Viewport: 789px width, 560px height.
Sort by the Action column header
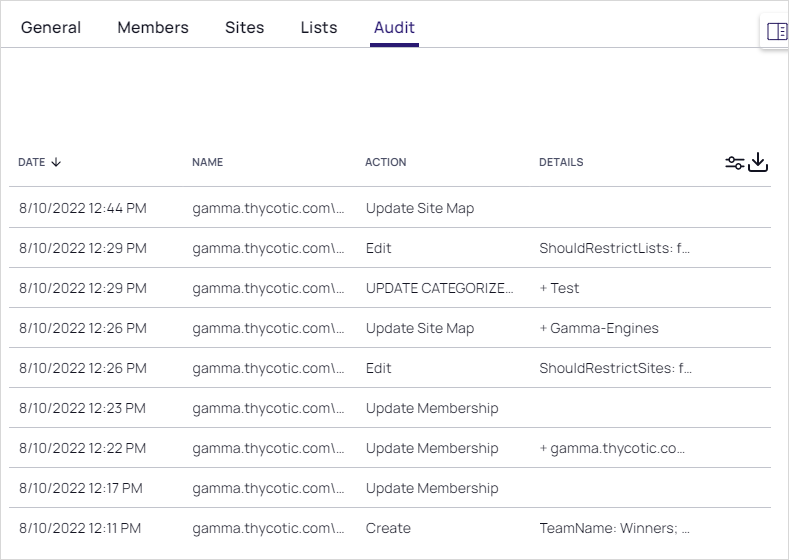point(385,162)
